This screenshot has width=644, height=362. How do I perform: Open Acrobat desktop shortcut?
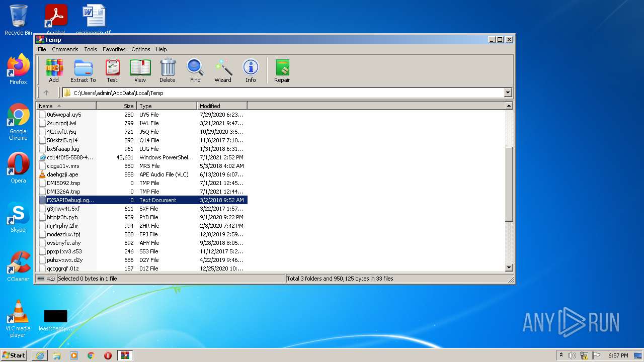(x=56, y=20)
